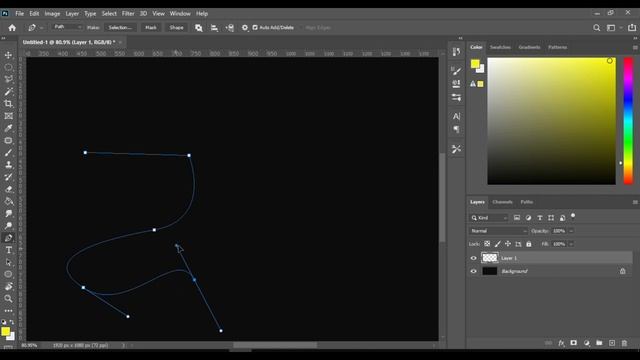Toggle the type layers filter
Screen dimensions: 640x360
click(540, 218)
